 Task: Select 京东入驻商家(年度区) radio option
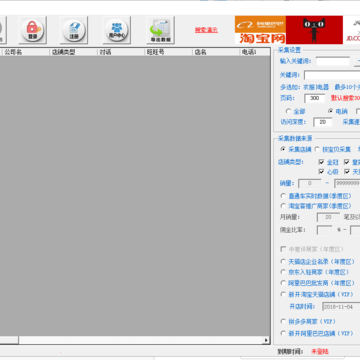[283, 272]
